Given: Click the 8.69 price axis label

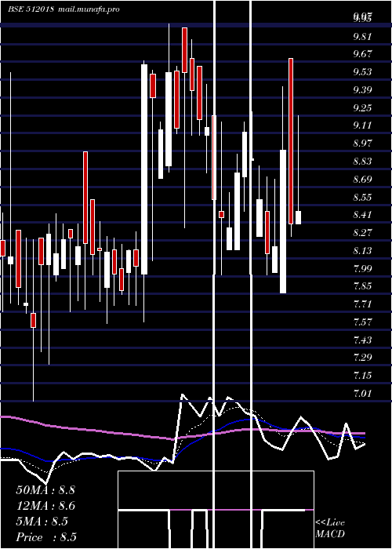Looking at the screenshot, I should pyautogui.click(x=362, y=179).
